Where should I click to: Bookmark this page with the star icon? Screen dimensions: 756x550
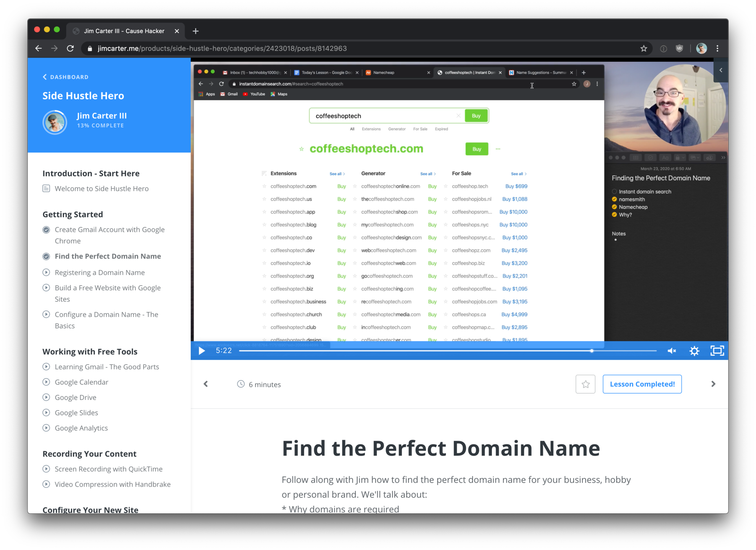tap(644, 49)
